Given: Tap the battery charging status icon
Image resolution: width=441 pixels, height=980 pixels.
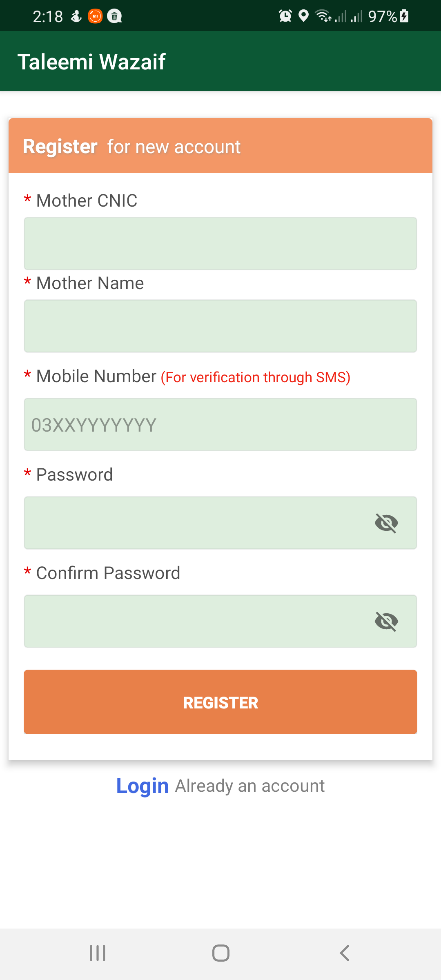Looking at the screenshot, I should [x=404, y=16].
